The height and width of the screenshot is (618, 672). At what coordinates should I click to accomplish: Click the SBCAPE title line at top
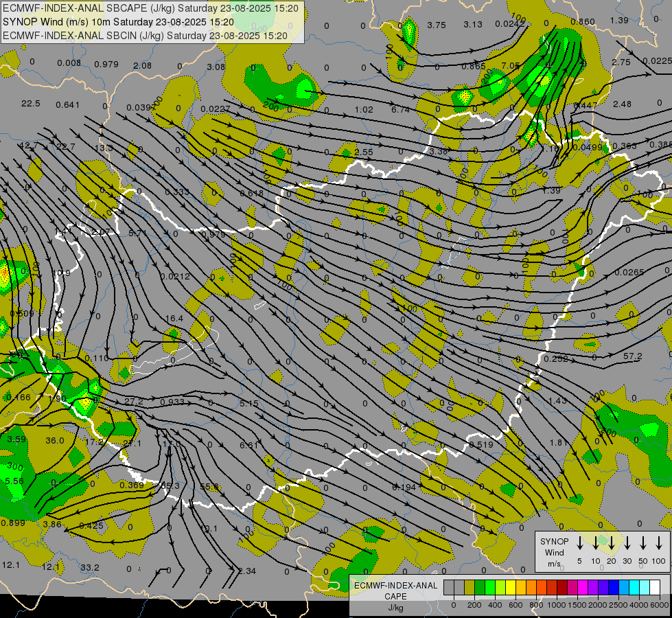coord(150,8)
